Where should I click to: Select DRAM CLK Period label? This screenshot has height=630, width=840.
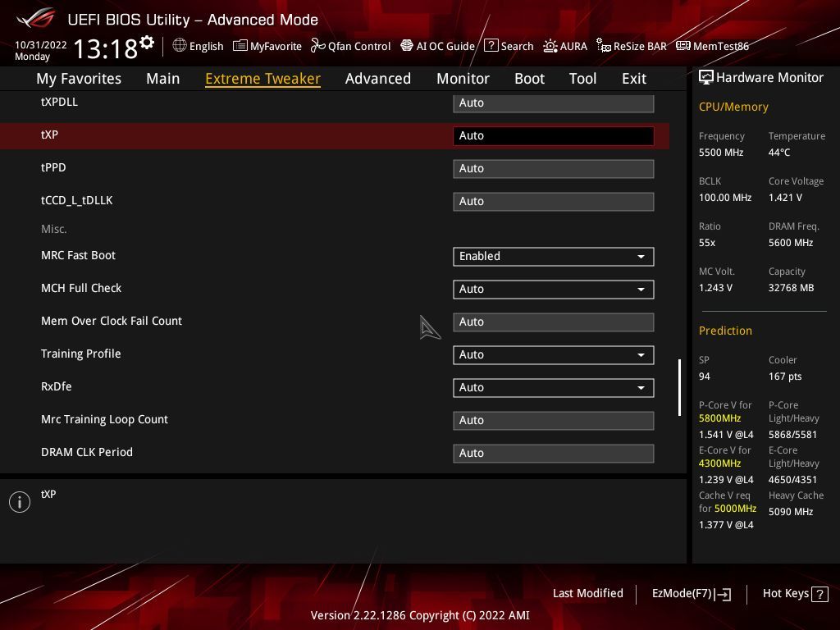pyautogui.click(x=87, y=452)
